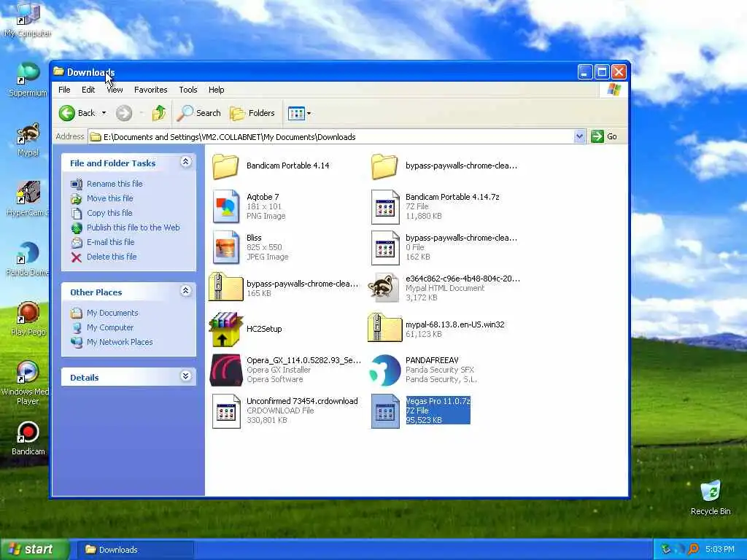Click Move this file link
The image size is (747, 560).
click(110, 198)
